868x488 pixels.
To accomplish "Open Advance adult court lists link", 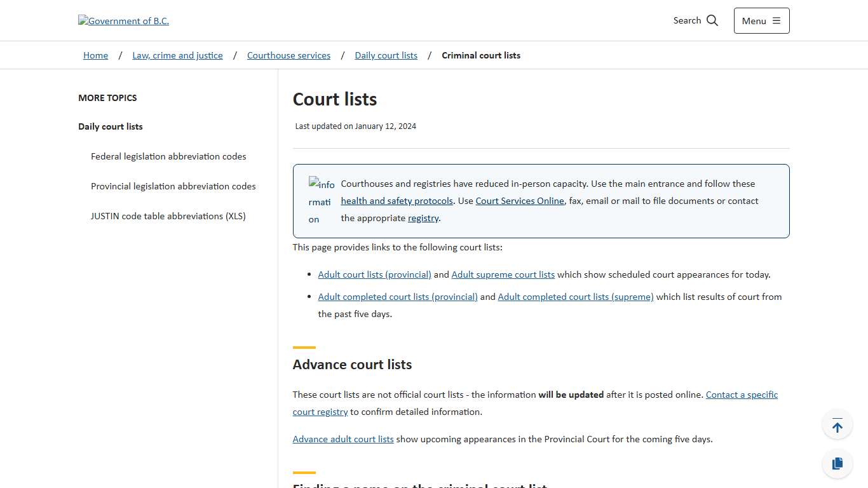I will 343,439.
